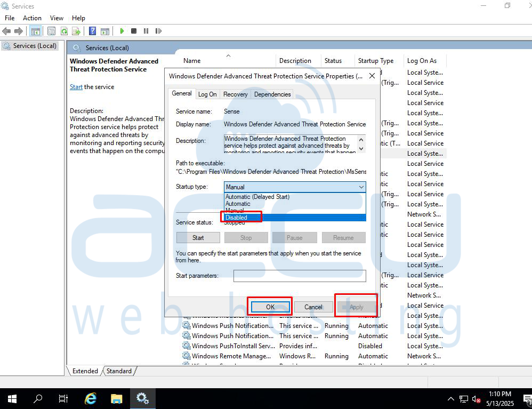
Task: Click the toolbar Restart Service icon
Action: click(158, 31)
